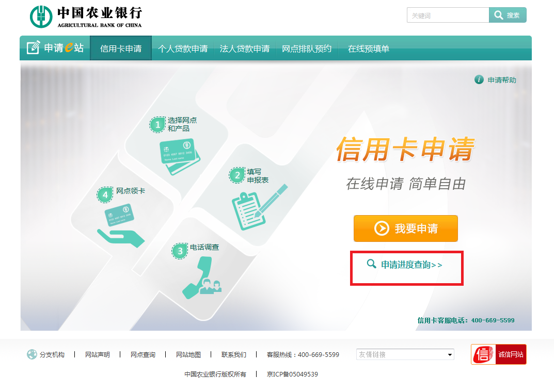Switch to the 法人贷款申请 tab
This screenshot has width=554, height=392.
[245, 48]
